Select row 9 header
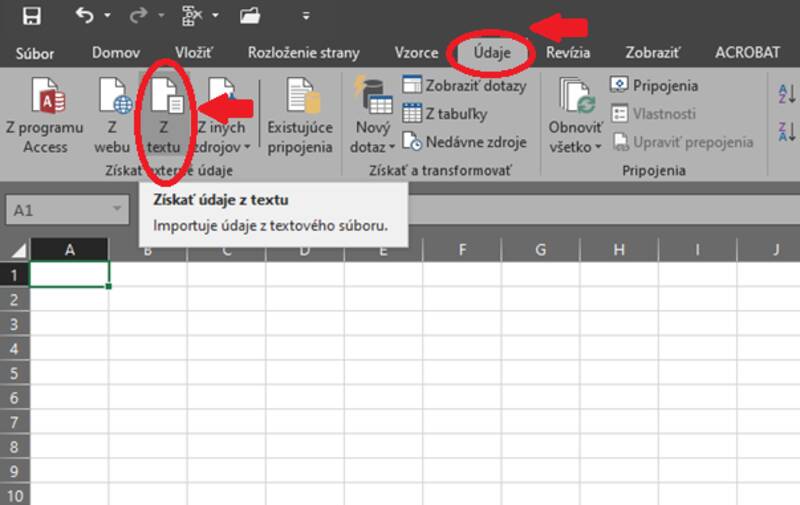 (14, 471)
